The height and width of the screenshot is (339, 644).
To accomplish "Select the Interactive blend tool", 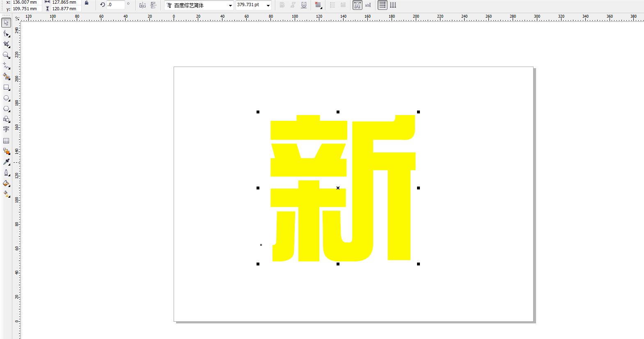I will 6,151.
